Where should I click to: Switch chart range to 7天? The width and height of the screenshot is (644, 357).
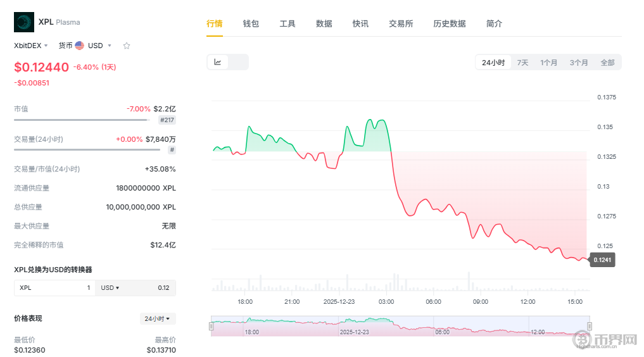click(x=522, y=63)
